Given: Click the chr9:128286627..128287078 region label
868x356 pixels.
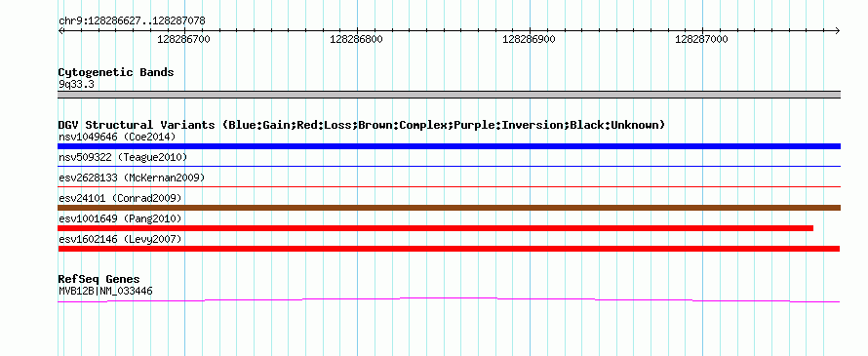Looking at the screenshot, I should (132, 20).
